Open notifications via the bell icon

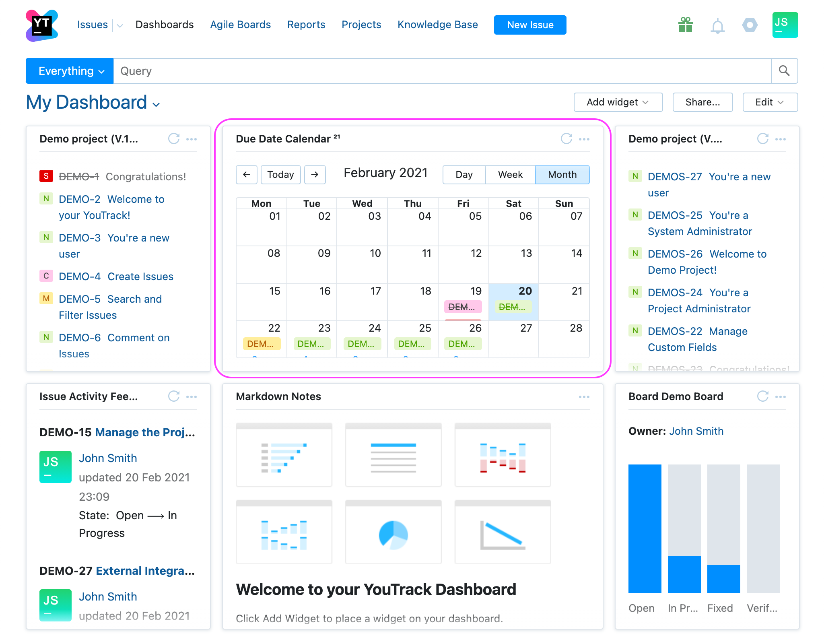point(717,25)
